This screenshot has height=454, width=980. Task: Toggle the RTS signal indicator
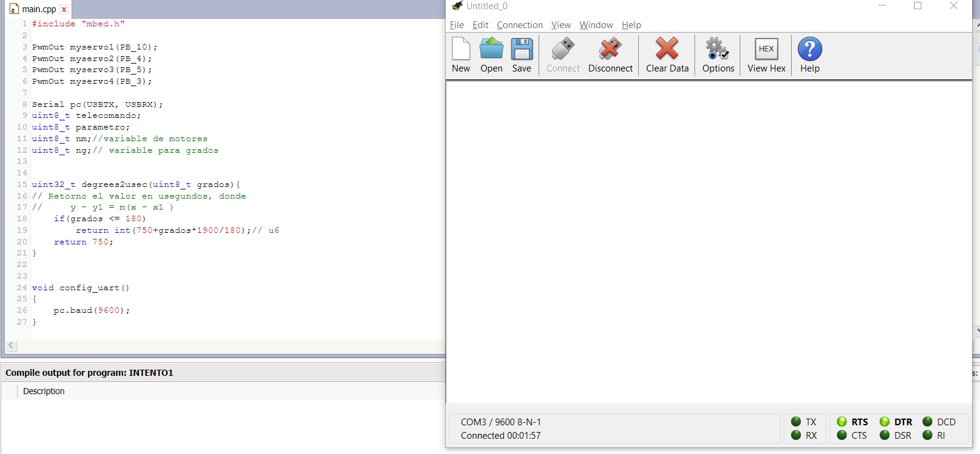842,422
